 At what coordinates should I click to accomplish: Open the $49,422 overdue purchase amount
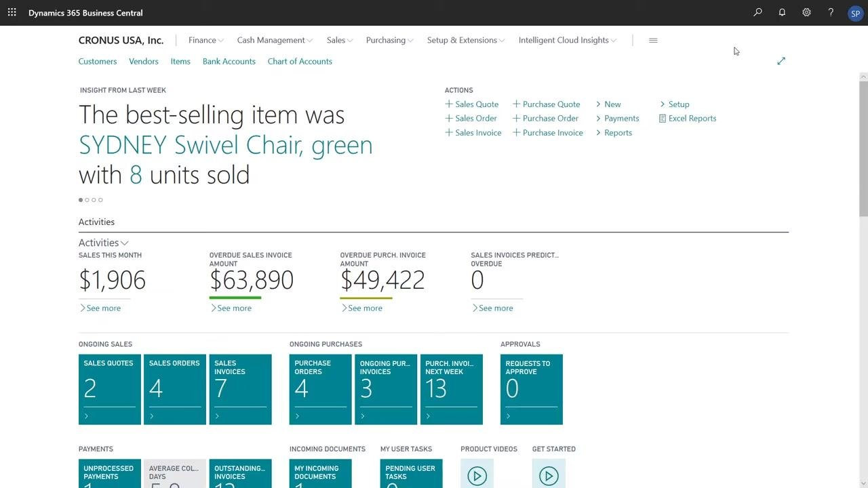[382, 280]
